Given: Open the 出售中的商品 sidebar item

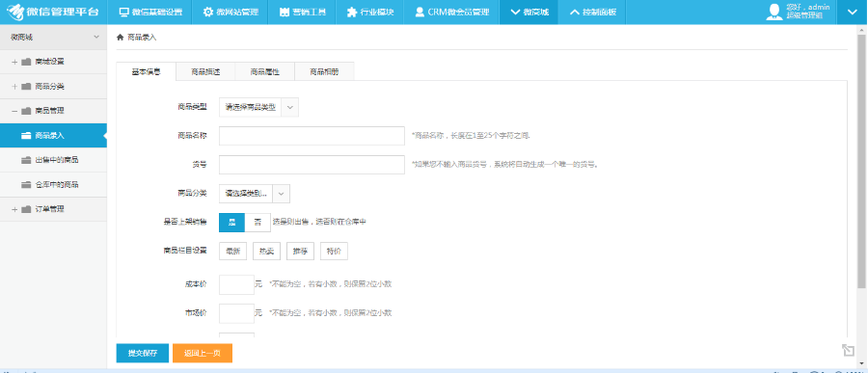Looking at the screenshot, I should coord(53,160).
